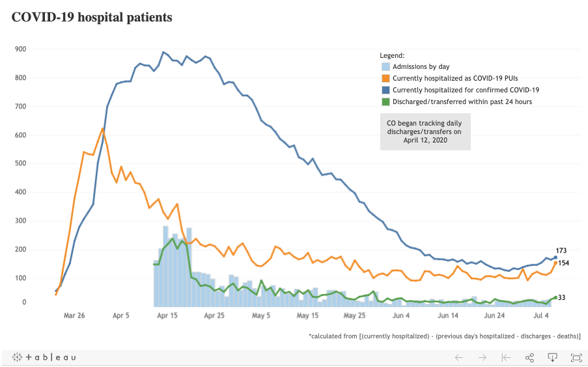
Task: Select the 33 end point on green line
Action: (555, 297)
